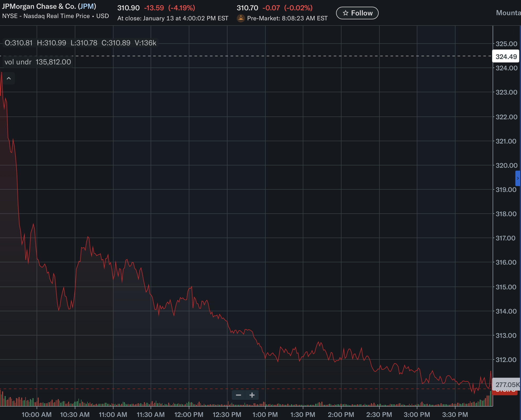Click the 10:00 AM time axis marker
Viewport: 521px width, 420px height.
pos(37,415)
